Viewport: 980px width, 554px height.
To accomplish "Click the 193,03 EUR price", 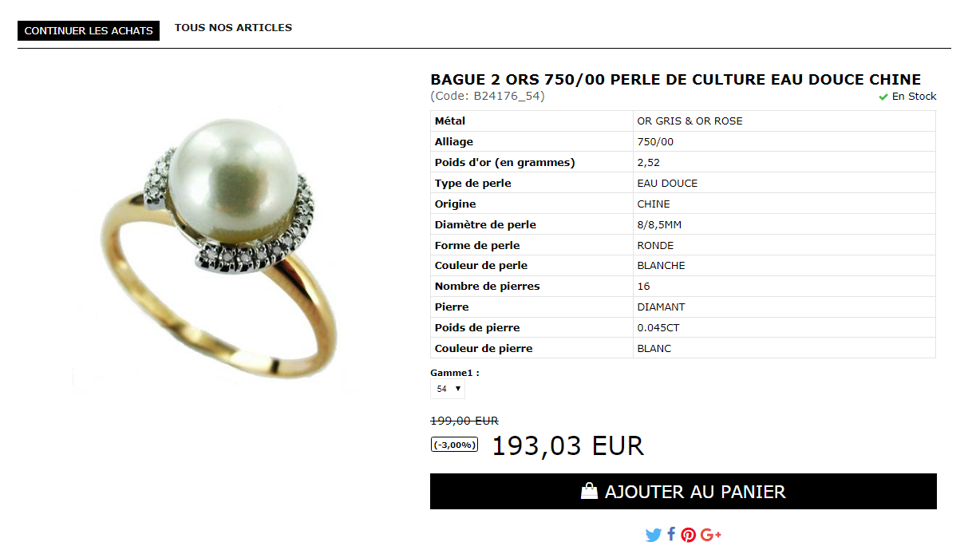I will 567,445.
